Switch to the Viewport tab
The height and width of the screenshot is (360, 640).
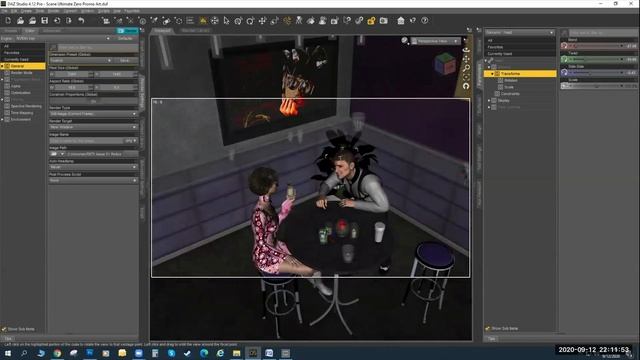[162, 31]
